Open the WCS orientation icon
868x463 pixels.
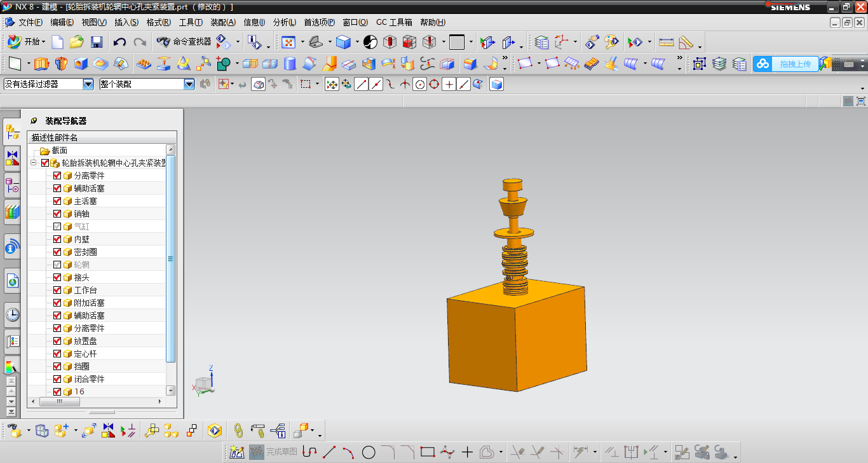(x=562, y=43)
